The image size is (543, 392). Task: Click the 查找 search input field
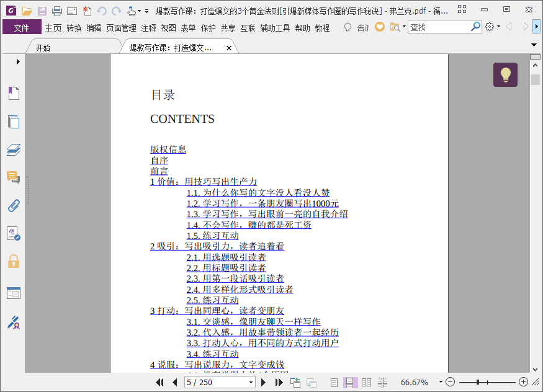439,27
